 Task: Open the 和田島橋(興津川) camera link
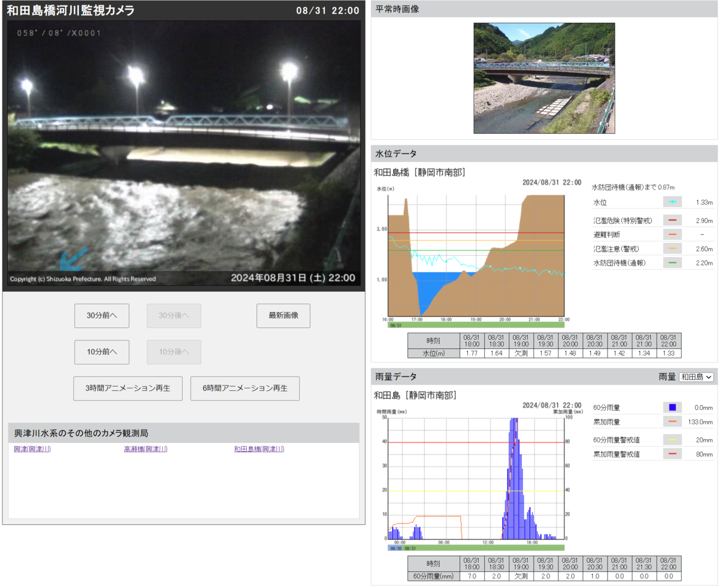click(x=259, y=450)
